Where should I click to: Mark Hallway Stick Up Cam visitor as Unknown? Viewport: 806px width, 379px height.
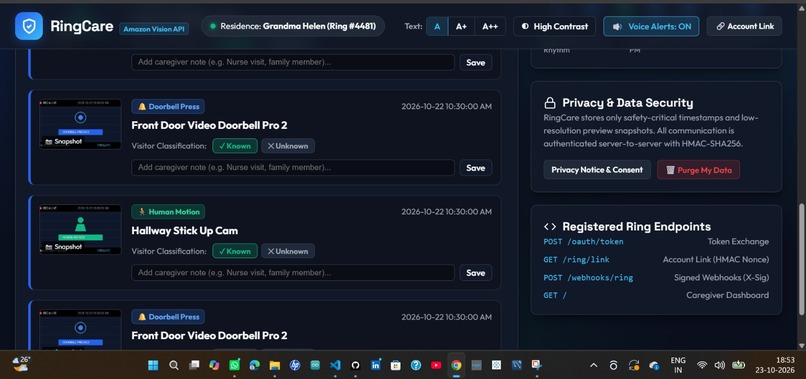pos(288,251)
